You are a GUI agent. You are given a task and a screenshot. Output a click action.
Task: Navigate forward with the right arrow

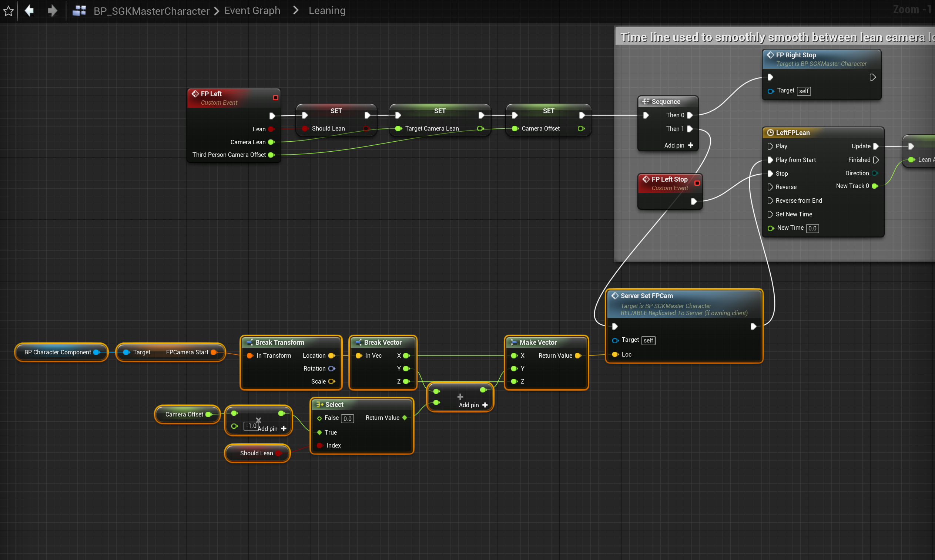click(52, 11)
